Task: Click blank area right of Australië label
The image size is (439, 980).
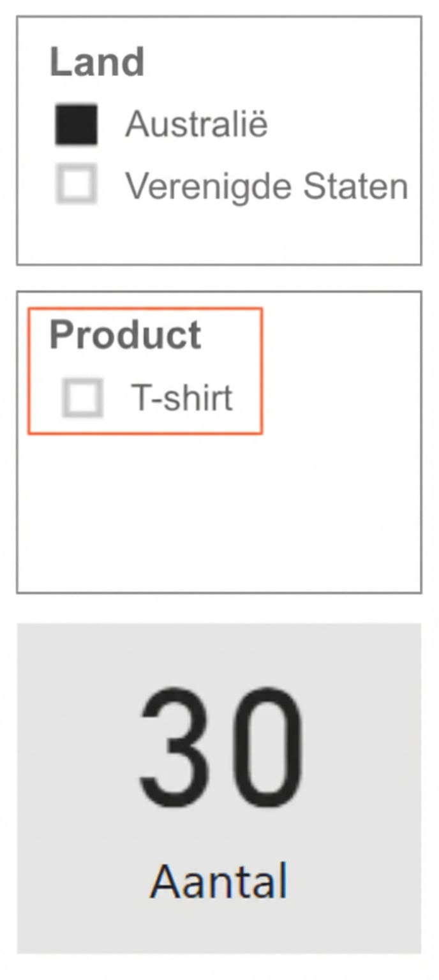Action: 345,124
